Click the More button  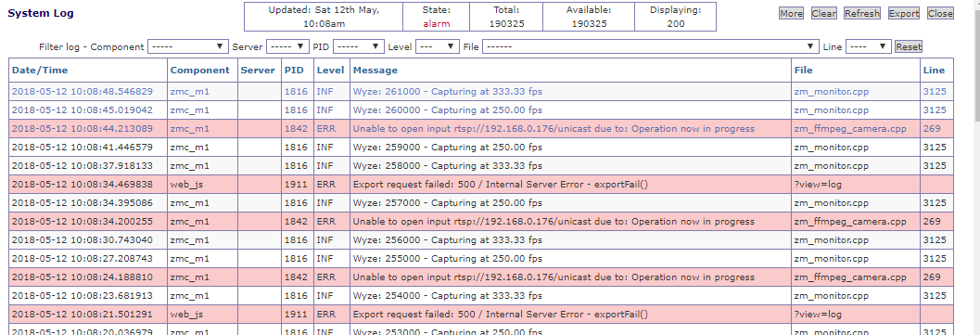coord(791,13)
